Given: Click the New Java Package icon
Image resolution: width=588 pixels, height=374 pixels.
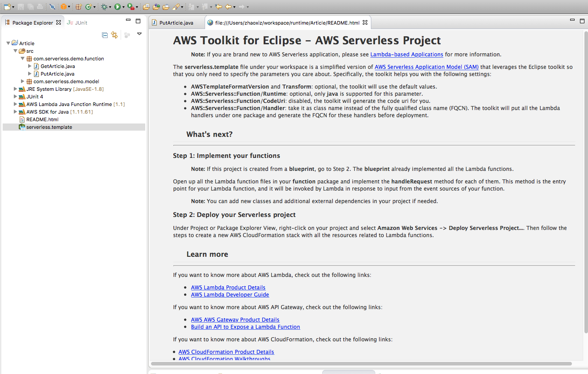Looking at the screenshot, I should coord(79,7).
